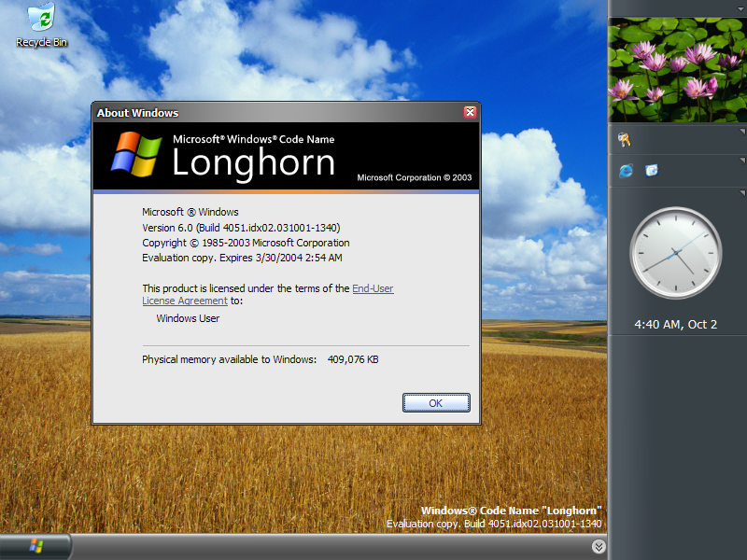Viewport: 747px width, 560px height.
Task: Open the clock tile dropdown arrow in sidebar
Action: (x=742, y=193)
